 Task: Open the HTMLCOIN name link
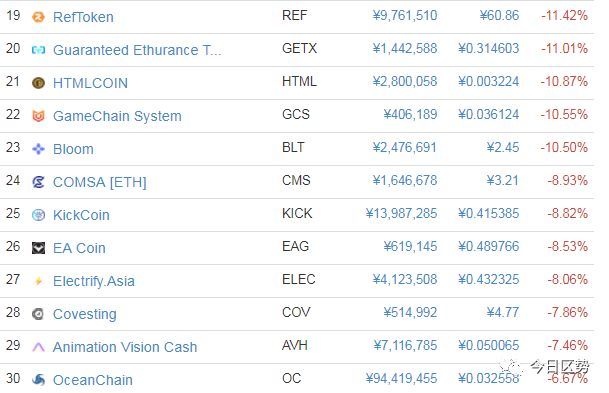tap(90, 83)
